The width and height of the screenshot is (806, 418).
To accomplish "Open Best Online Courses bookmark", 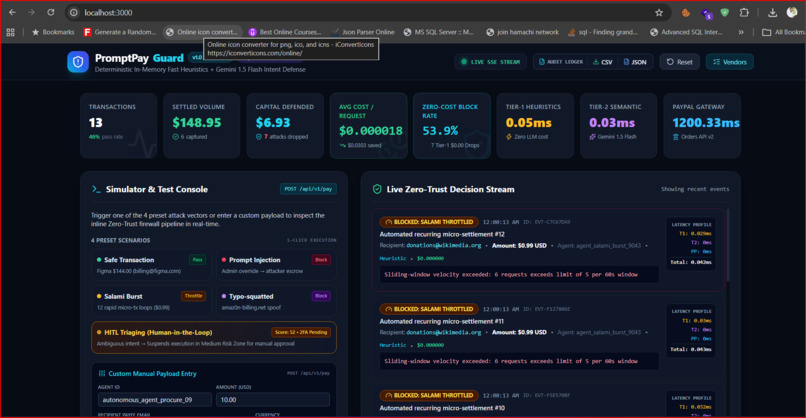I will click(x=285, y=32).
